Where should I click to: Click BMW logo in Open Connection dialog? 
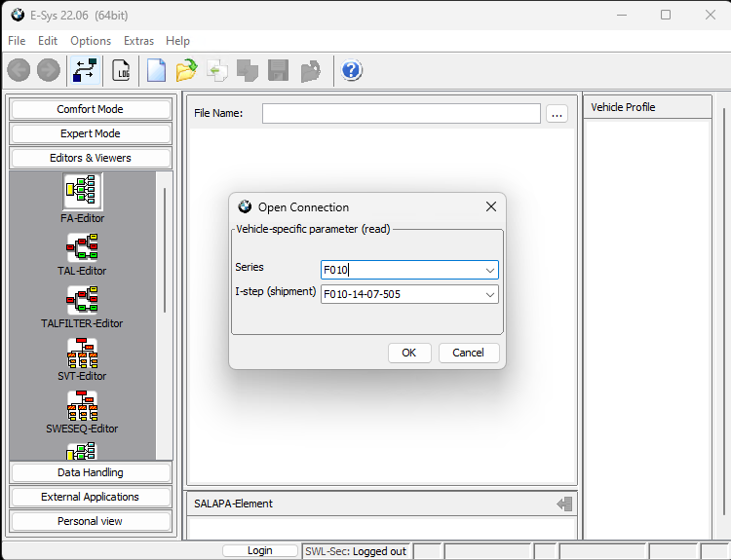[x=245, y=206]
